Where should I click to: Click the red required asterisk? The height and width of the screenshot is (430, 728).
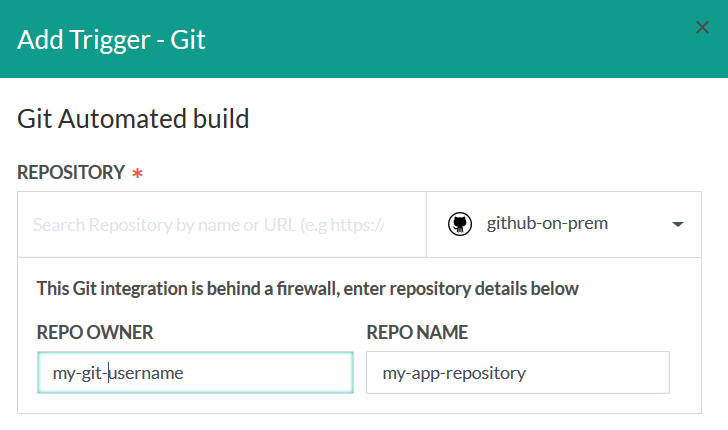tap(137, 173)
